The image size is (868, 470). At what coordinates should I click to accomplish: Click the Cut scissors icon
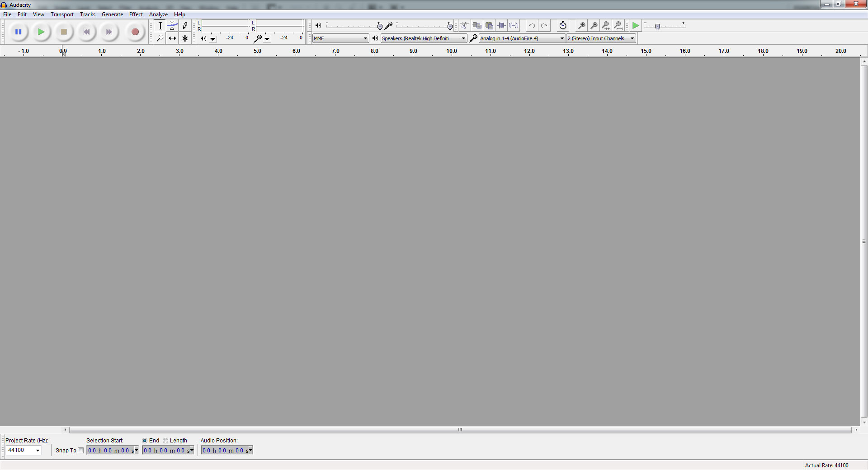[465, 26]
